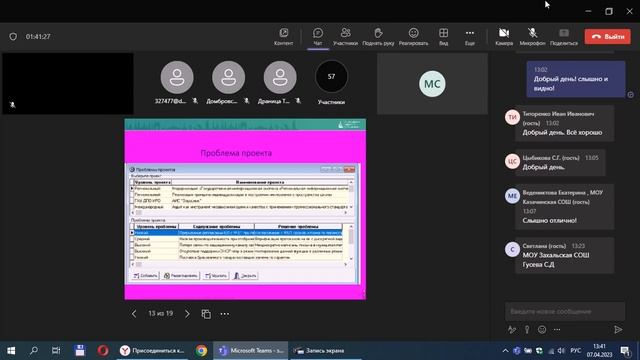Open the clock and date flyout
The height and width of the screenshot is (360, 640).
pos(600,351)
